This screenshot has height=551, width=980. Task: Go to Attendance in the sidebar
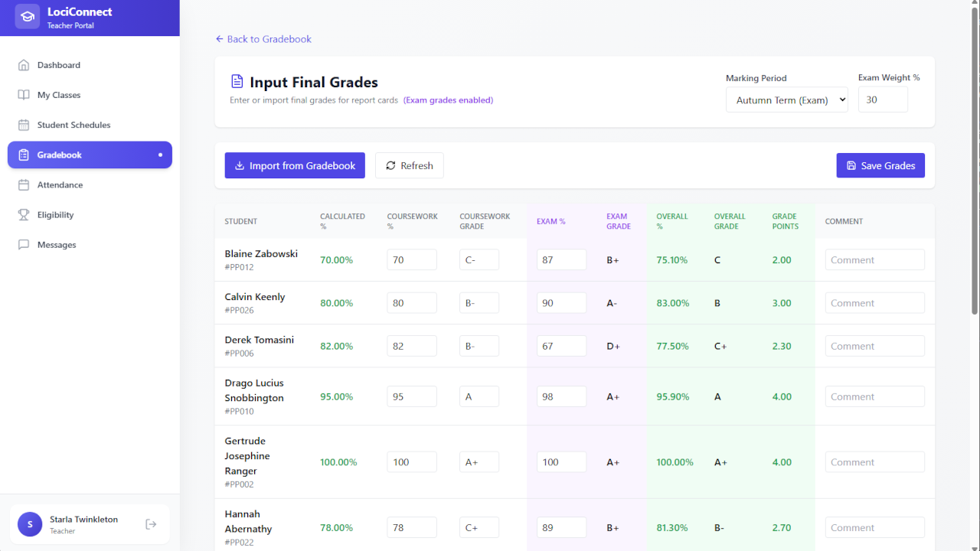tap(60, 185)
